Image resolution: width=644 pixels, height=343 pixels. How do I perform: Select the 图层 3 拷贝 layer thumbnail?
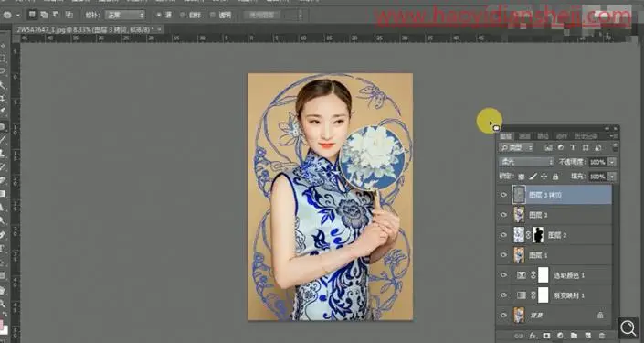coord(519,195)
